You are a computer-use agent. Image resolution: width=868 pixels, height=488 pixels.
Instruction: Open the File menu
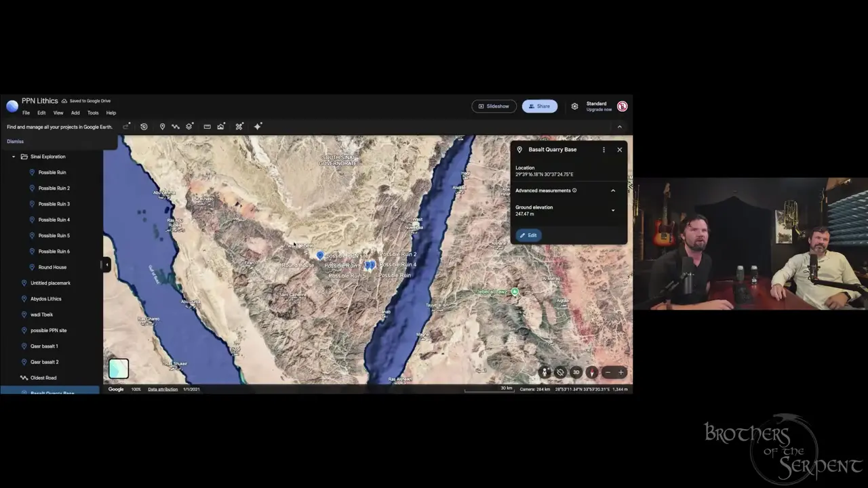click(x=26, y=113)
